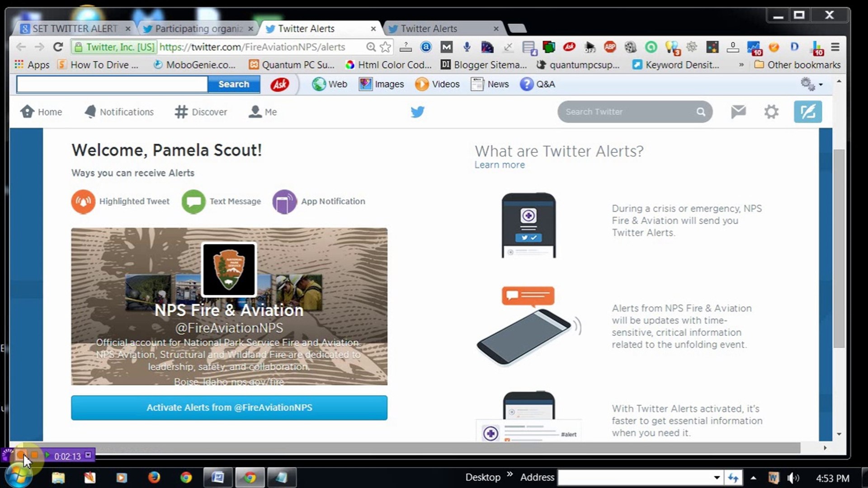Viewport: 868px width, 488px height.
Task: Go to Twitter Home
Action: point(41,112)
